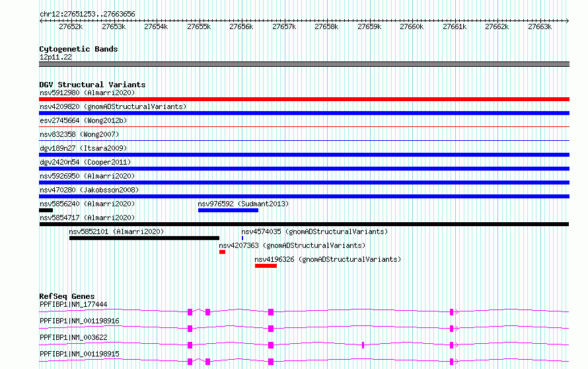Open dgv189n27 (Itsara2009) variant label
The image size is (588, 369).
tap(83, 148)
